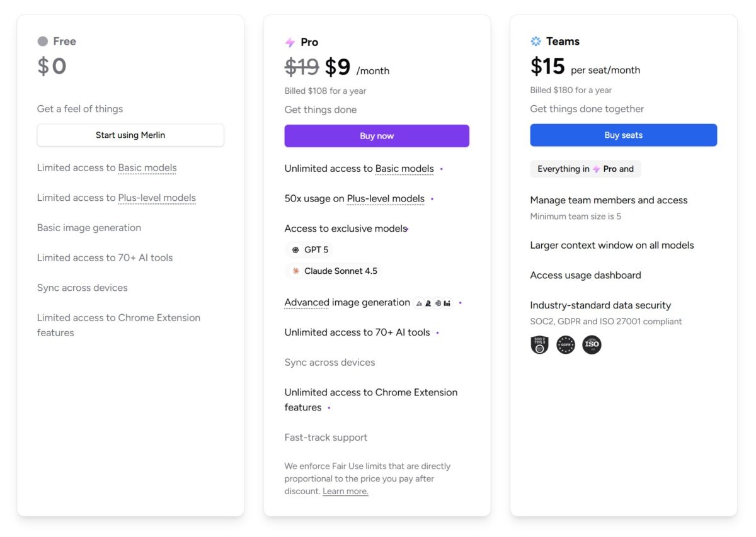
Task: Click the OpenAI logo beside GPT 5
Action: 295,250
